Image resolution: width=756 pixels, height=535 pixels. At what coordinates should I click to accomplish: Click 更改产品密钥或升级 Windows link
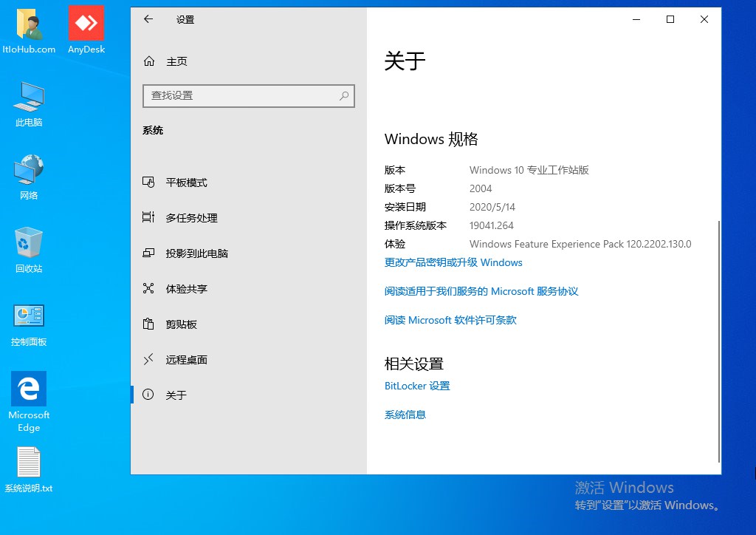pos(453,262)
